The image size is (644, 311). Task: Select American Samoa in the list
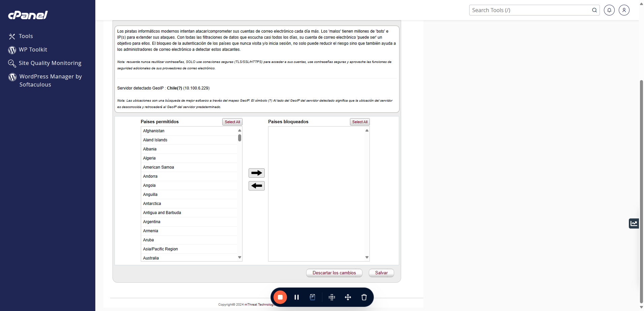(189, 167)
